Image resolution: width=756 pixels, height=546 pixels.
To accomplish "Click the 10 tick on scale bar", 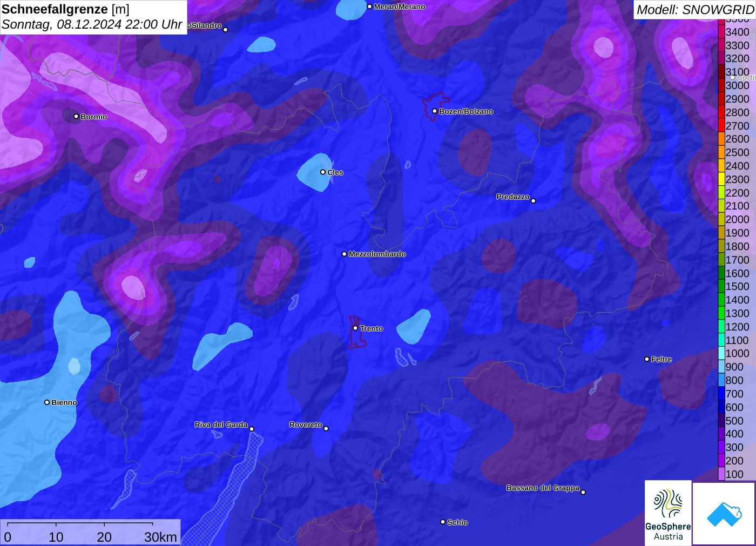I will click(56, 537).
